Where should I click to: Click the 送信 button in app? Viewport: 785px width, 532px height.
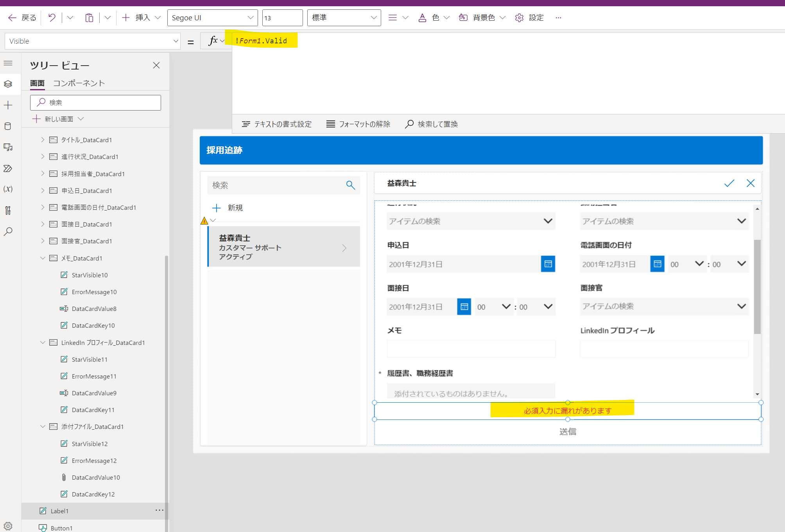coord(567,432)
